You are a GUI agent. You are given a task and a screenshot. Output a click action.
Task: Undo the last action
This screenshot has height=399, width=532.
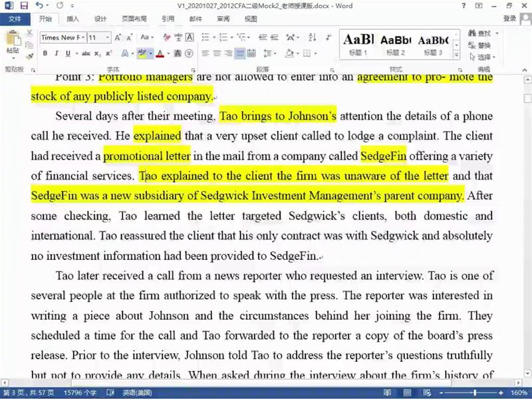point(39,5)
